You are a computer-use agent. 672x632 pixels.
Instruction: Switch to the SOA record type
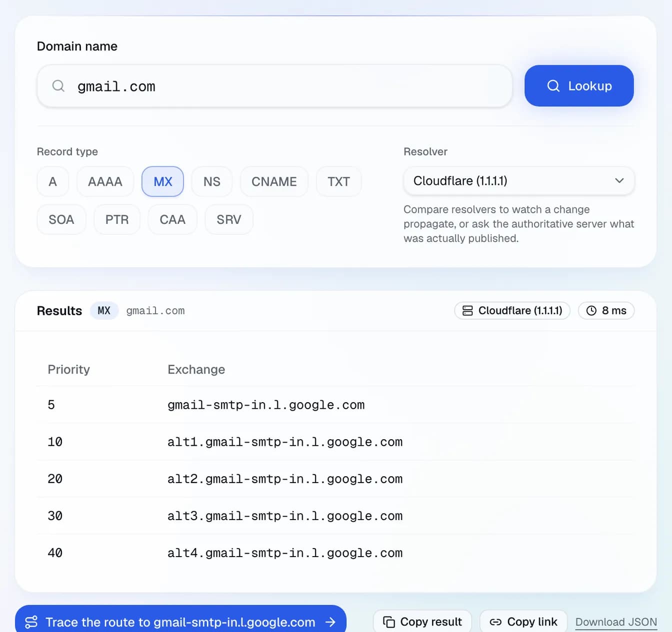[61, 219]
